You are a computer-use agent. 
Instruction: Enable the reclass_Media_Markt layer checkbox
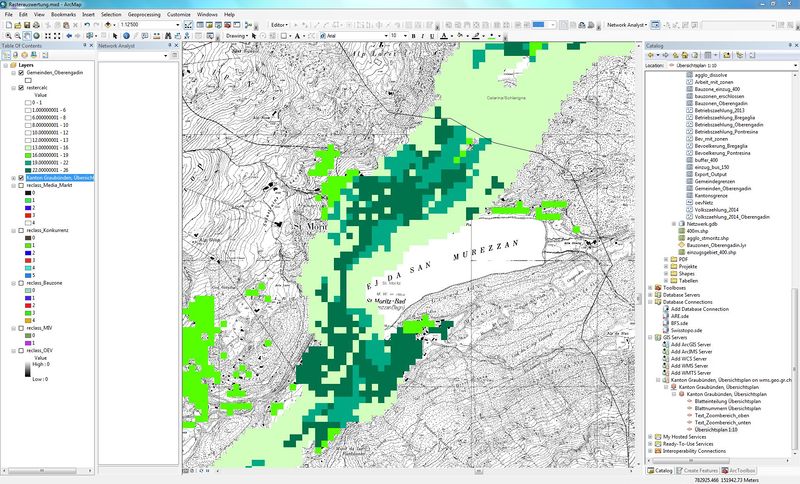tap(22, 186)
